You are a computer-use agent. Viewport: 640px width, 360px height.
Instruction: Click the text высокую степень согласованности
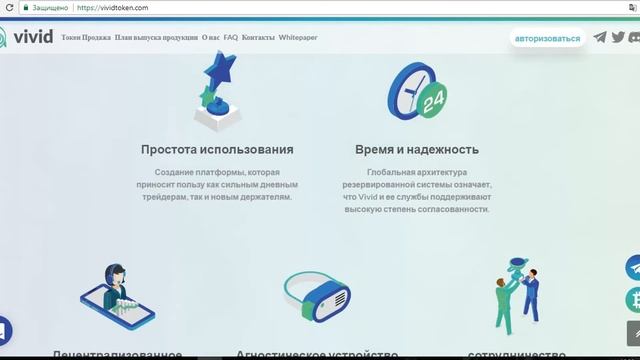click(x=417, y=209)
